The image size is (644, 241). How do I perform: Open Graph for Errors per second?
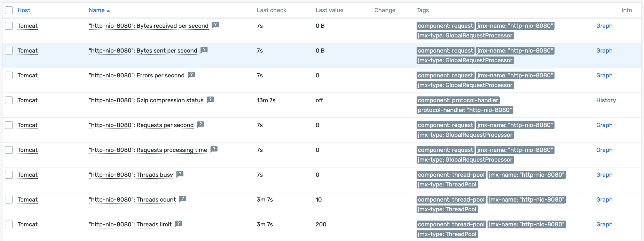click(604, 75)
